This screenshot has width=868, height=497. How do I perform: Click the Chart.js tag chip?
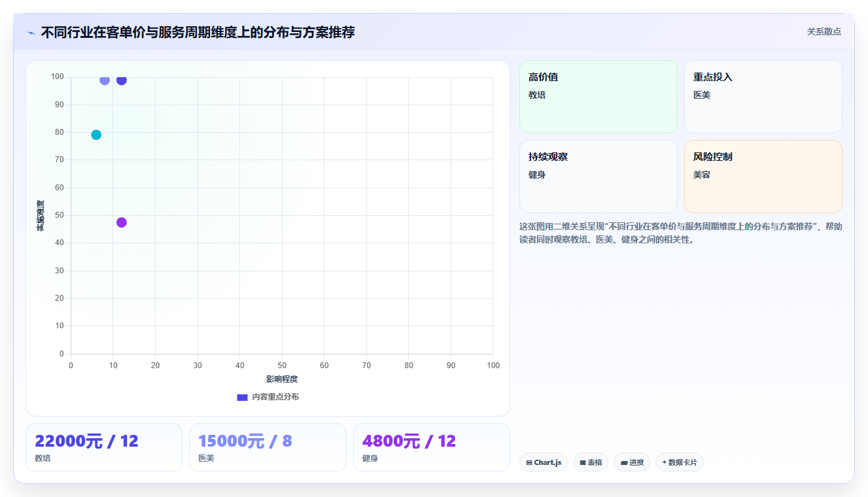pyautogui.click(x=544, y=462)
